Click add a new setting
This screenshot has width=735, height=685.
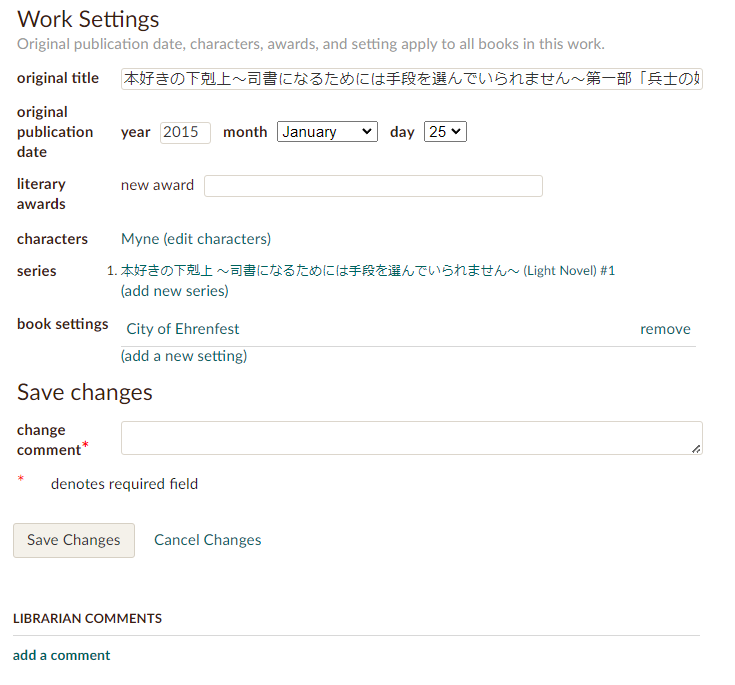(184, 356)
